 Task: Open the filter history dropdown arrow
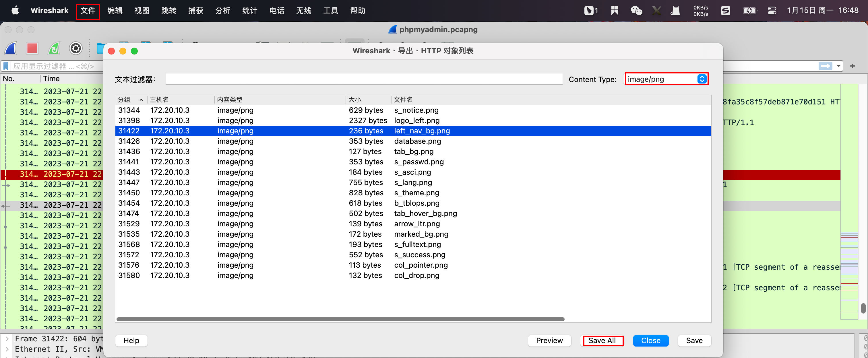click(x=838, y=66)
